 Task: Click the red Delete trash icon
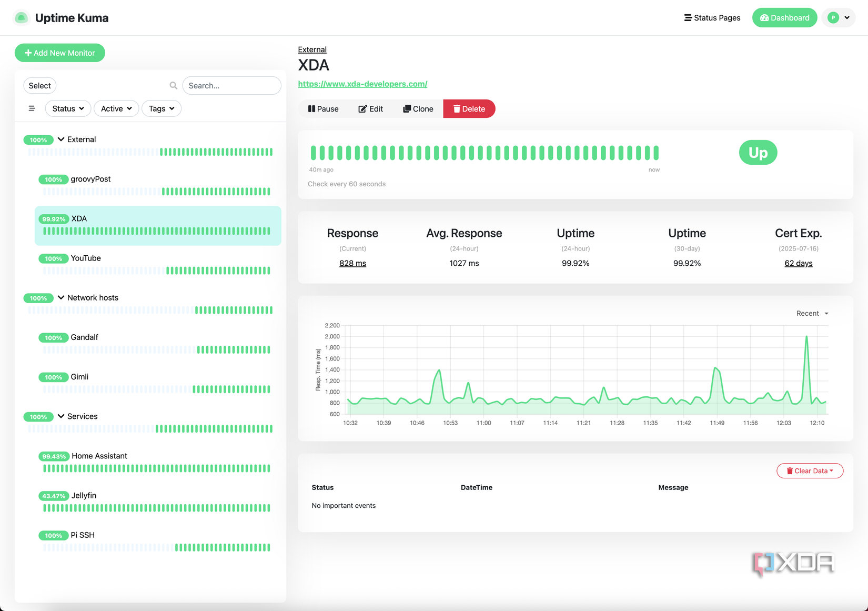pos(457,108)
